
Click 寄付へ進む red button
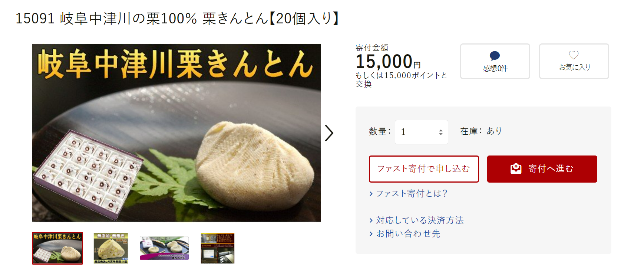click(x=542, y=169)
